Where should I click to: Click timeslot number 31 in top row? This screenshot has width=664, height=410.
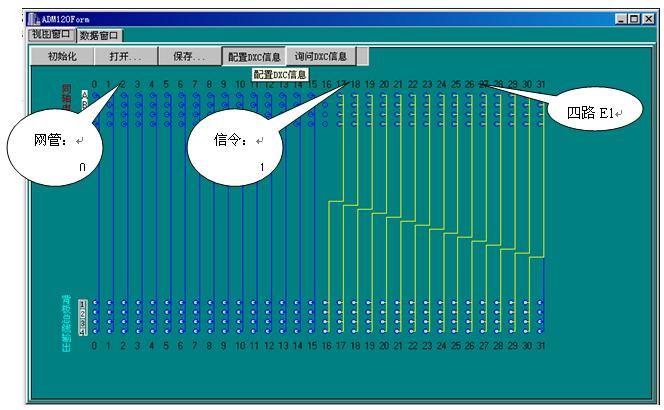coord(542,83)
